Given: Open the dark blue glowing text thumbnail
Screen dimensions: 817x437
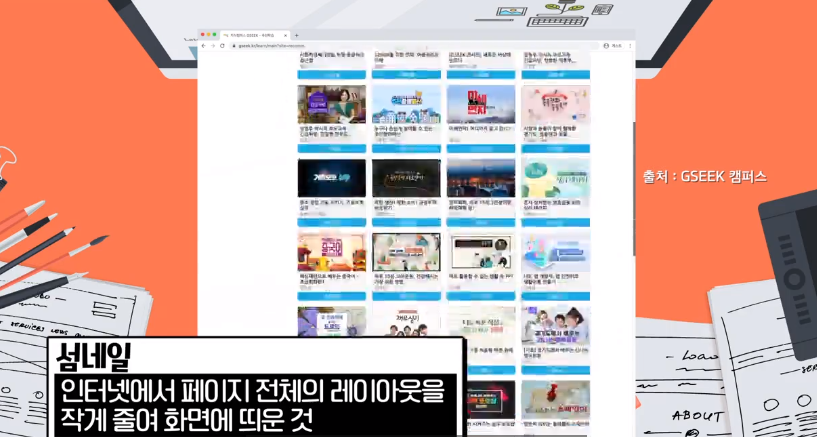Looking at the screenshot, I should (331, 178).
